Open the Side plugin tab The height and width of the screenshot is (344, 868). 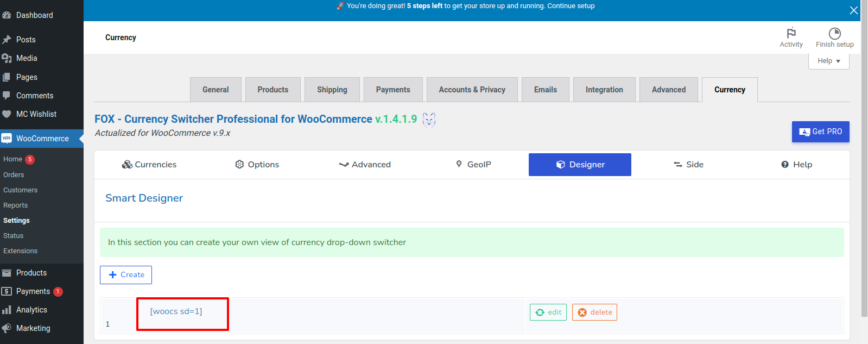688,165
